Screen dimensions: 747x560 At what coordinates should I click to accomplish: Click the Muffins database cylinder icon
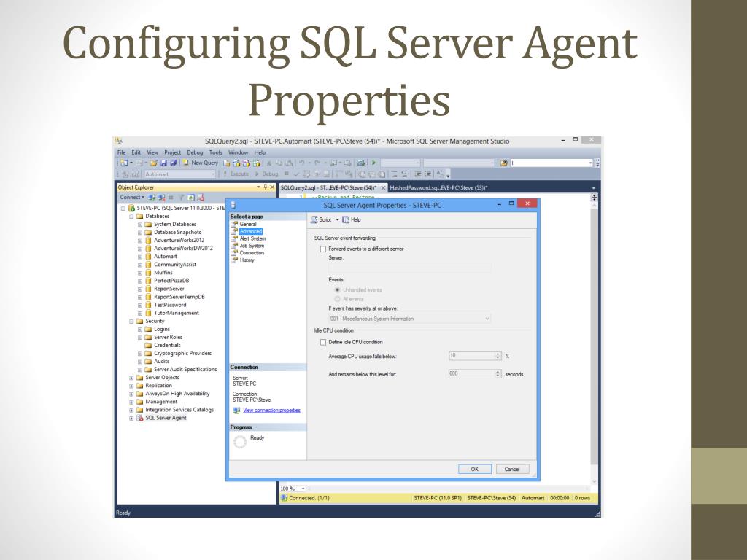point(148,273)
